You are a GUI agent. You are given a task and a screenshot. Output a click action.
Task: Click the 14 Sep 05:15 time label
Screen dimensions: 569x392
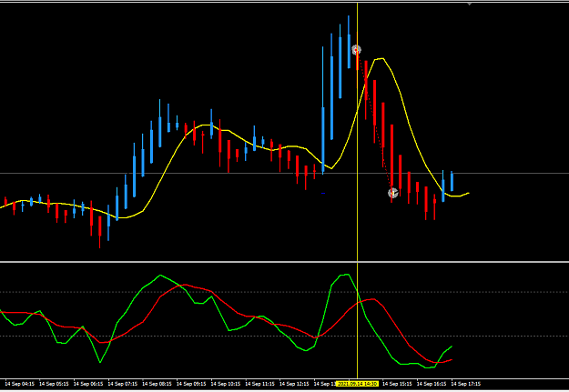pos(54,384)
